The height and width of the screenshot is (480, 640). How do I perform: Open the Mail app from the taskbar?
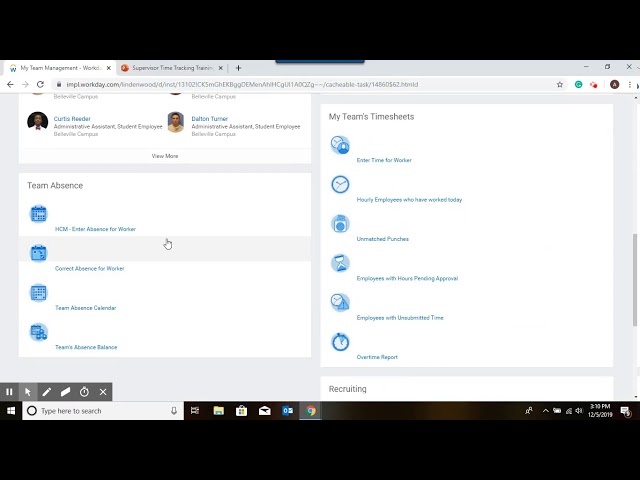[265, 411]
